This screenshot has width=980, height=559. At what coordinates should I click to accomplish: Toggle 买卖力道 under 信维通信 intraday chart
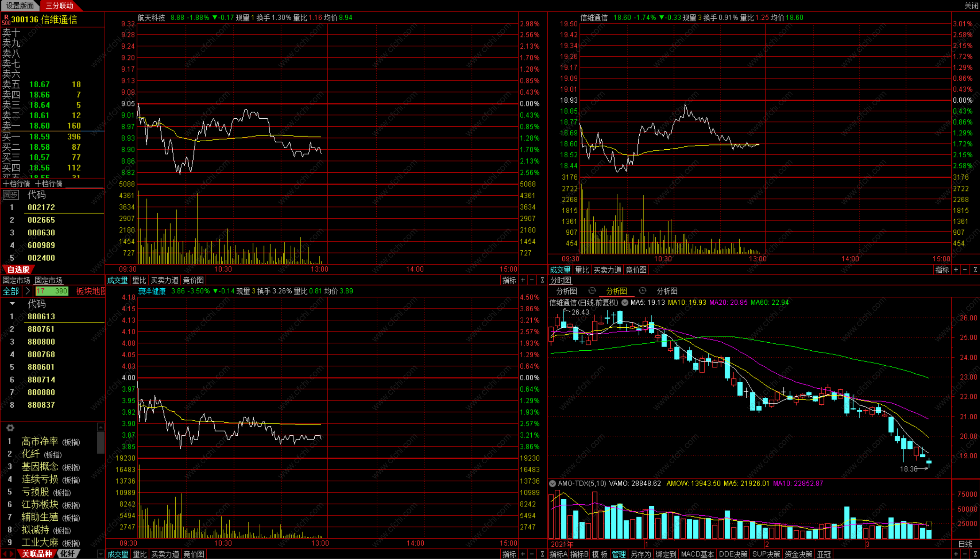pyautogui.click(x=607, y=270)
